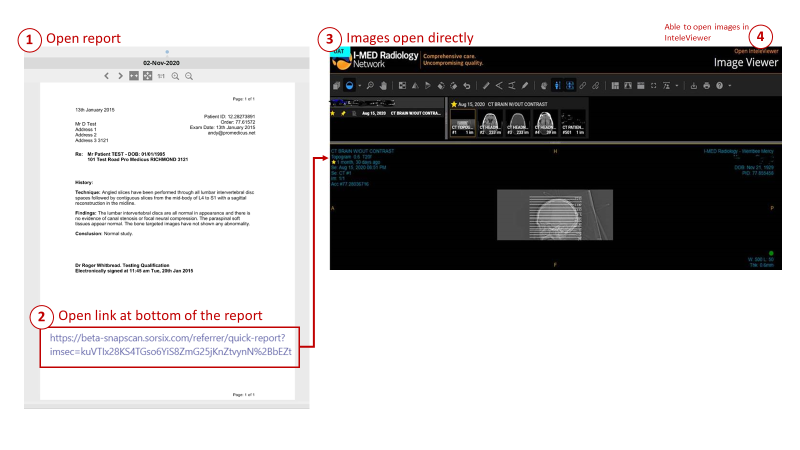Expand the window level dropdown arrow
The height and width of the screenshot is (450, 800).
tap(359, 86)
